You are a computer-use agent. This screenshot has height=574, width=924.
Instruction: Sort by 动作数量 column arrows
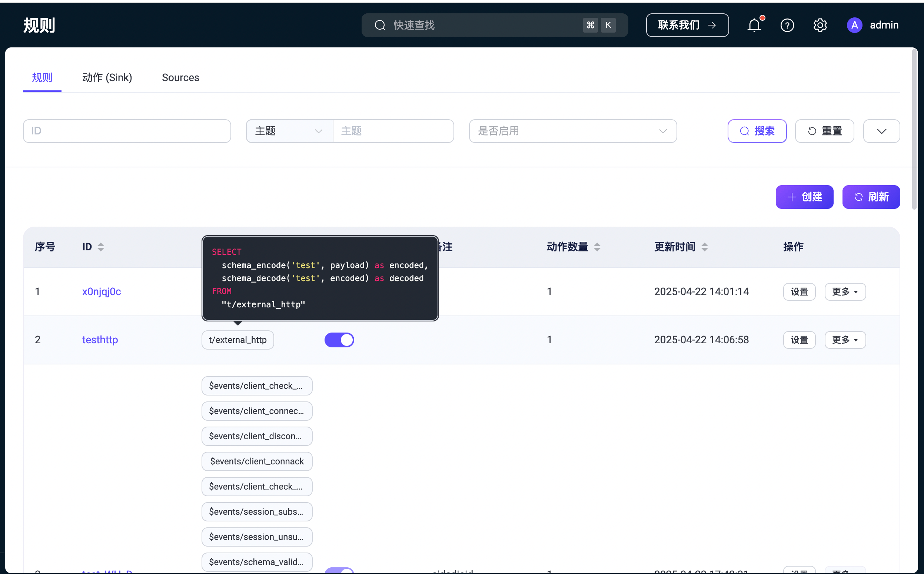[x=597, y=247]
